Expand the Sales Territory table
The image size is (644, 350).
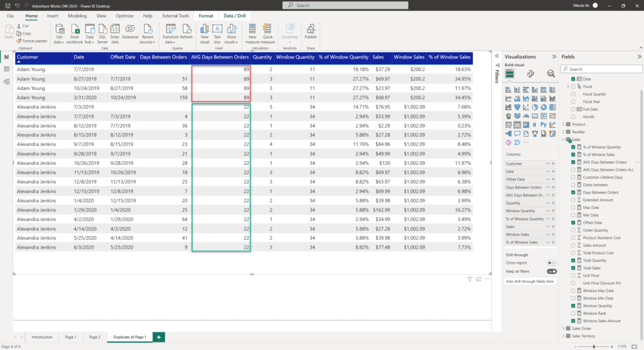(563, 336)
